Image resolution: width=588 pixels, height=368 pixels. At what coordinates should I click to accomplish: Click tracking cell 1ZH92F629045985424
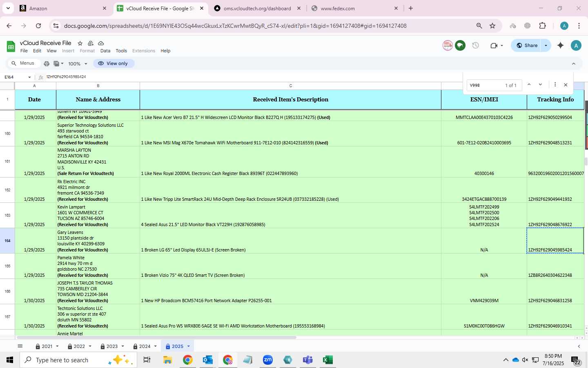pyautogui.click(x=555, y=241)
